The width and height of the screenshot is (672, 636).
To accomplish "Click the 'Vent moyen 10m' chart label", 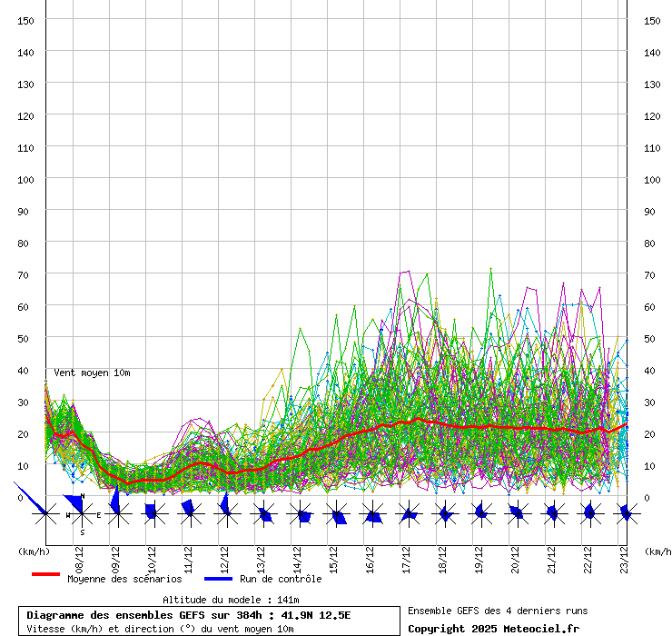I will [92, 373].
